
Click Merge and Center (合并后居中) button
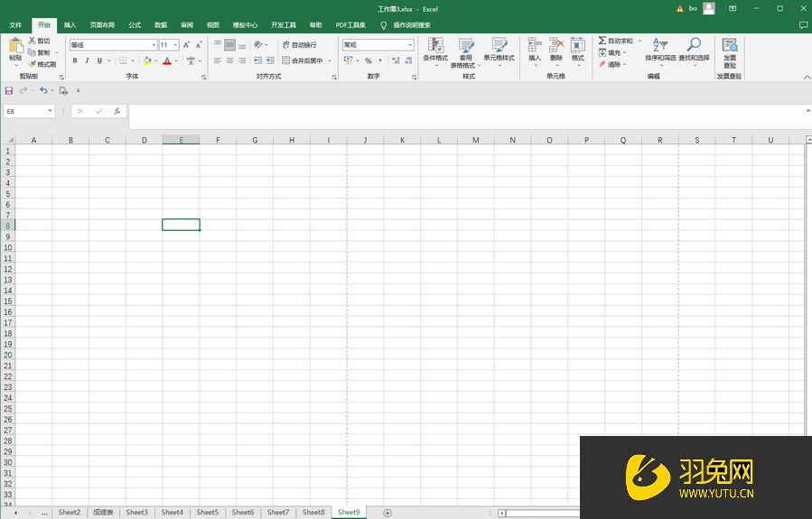[x=302, y=60]
